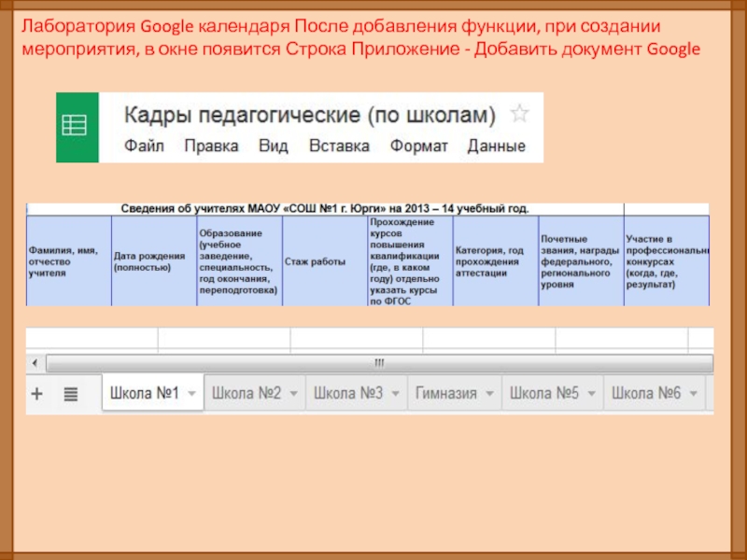Select the Школа №6 sheet tab
The width and height of the screenshot is (747, 560).
click(646, 394)
